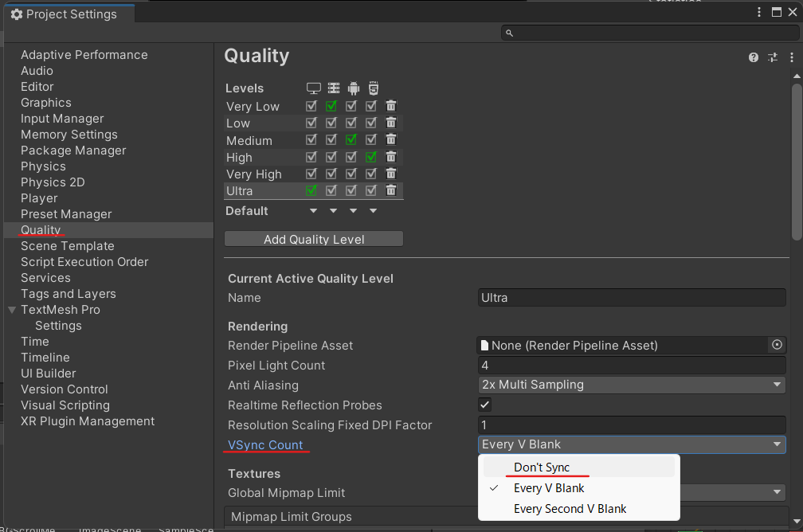Image resolution: width=803 pixels, height=532 pixels.
Task: Open the window's three-dot options menu
Action: [x=759, y=12]
